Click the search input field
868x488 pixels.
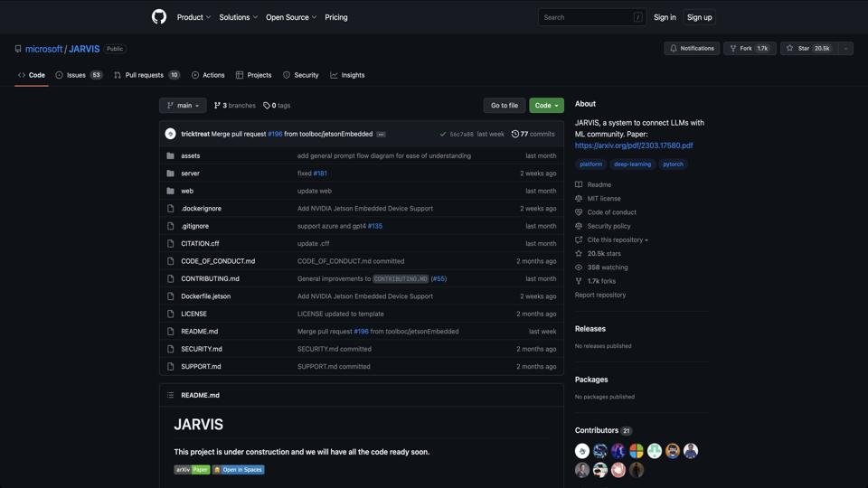click(x=586, y=17)
